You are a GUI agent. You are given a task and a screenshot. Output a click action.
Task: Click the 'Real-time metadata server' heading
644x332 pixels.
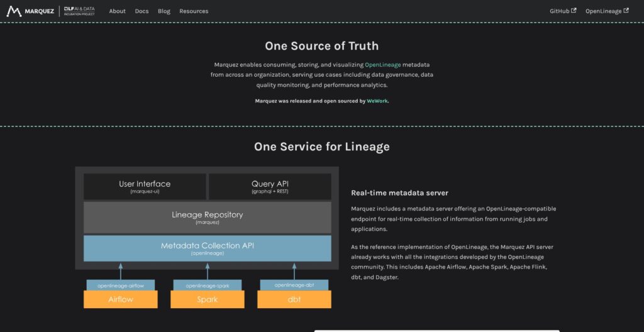(x=399, y=192)
